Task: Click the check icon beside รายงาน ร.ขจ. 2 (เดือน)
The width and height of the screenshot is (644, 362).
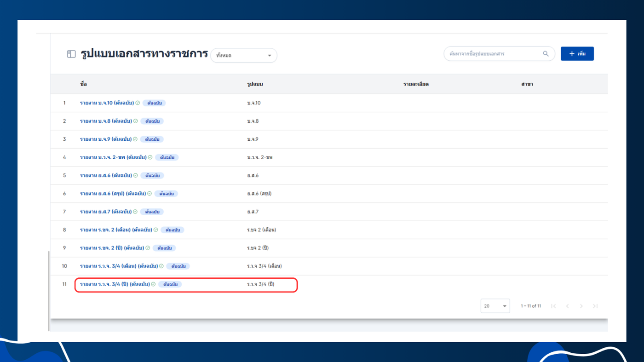Action: 156,230
